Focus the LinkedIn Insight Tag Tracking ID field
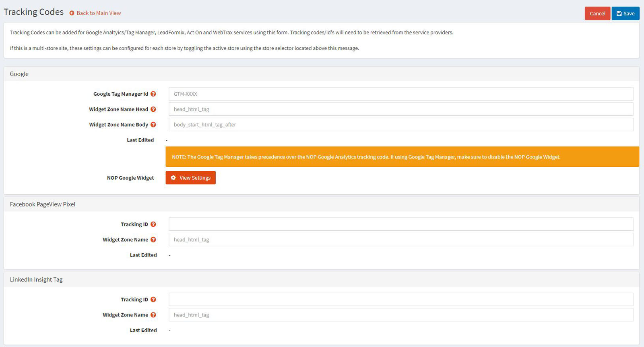 tap(401, 300)
